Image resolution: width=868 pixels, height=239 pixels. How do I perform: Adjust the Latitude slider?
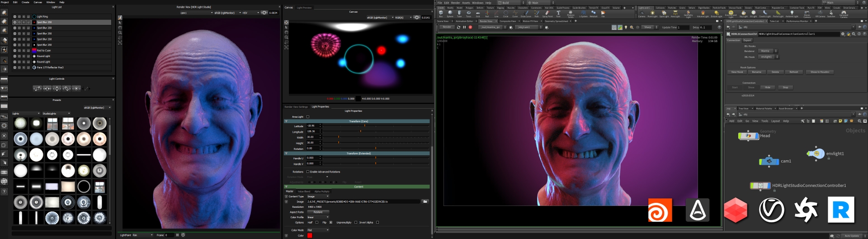click(x=376, y=125)
